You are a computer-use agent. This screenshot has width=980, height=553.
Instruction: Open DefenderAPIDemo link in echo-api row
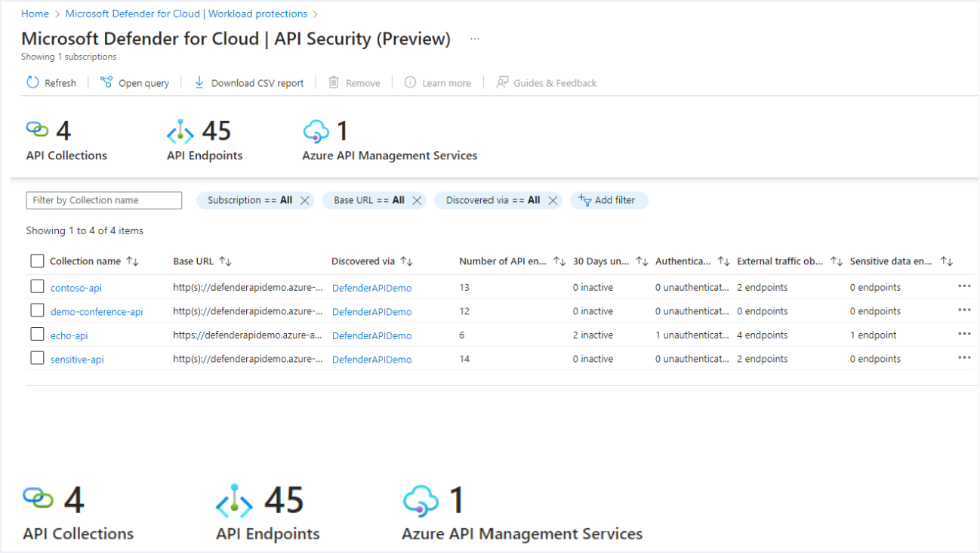tap(371, 336)
